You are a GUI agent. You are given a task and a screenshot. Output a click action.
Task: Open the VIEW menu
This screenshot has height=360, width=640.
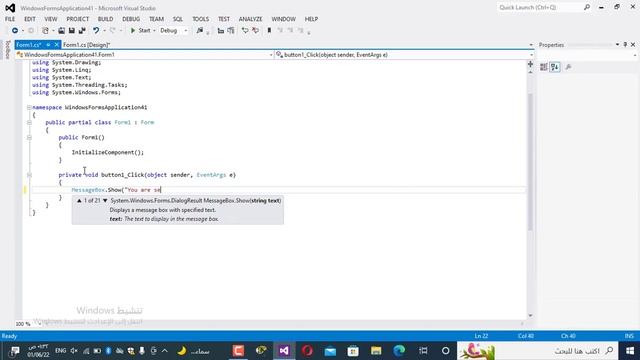pyautogui.click(x=51, y=19)
